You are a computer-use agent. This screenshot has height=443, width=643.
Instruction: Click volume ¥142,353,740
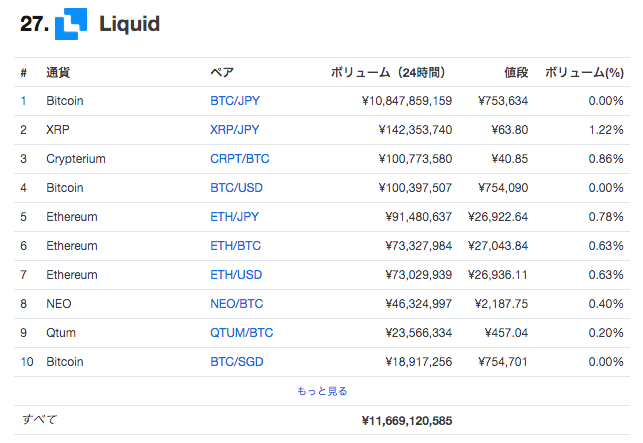[415, 130]
